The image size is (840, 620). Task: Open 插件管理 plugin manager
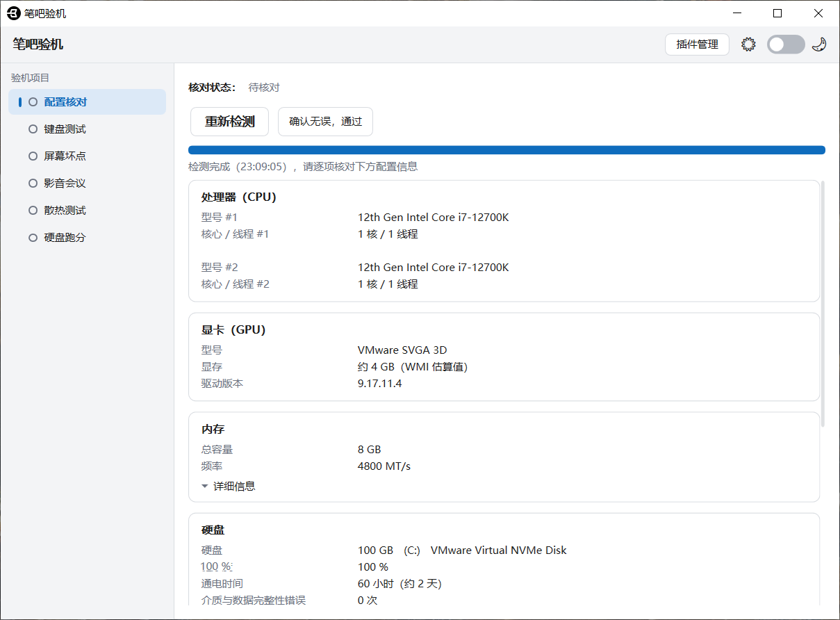(697, 44)
